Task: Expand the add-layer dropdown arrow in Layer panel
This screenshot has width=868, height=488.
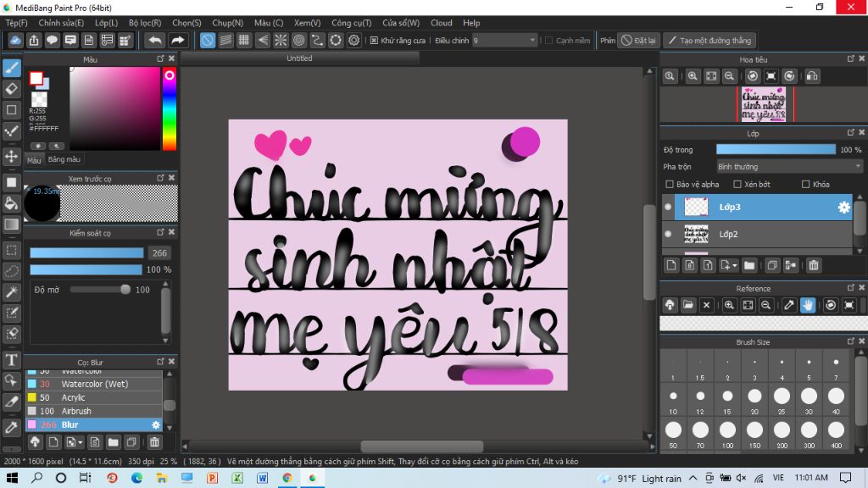Action: tap(735, 266)
